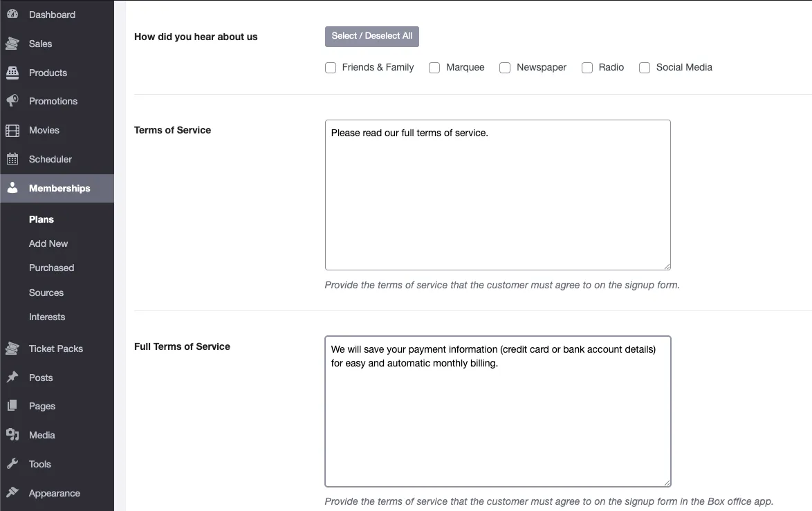The height and width of the screenshot is (511, 812).
Task: Open the Scheduler menu item
Action: point(50,159)
